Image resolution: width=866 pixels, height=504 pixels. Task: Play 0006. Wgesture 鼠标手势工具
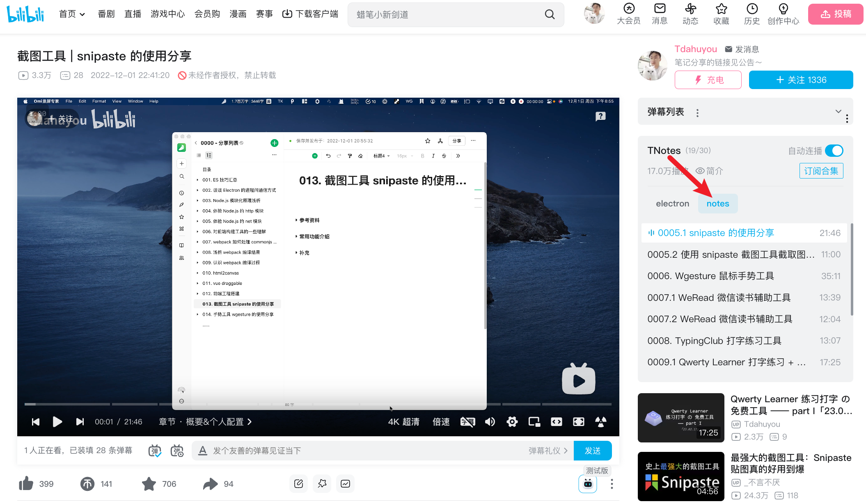tap(744, 276)
